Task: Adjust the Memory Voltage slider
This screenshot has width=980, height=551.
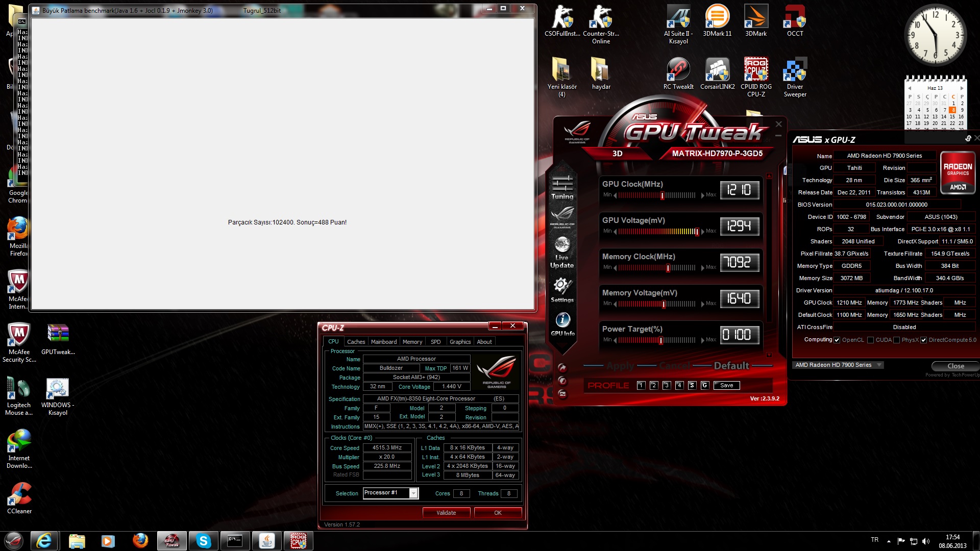Action: coord(664,304)
